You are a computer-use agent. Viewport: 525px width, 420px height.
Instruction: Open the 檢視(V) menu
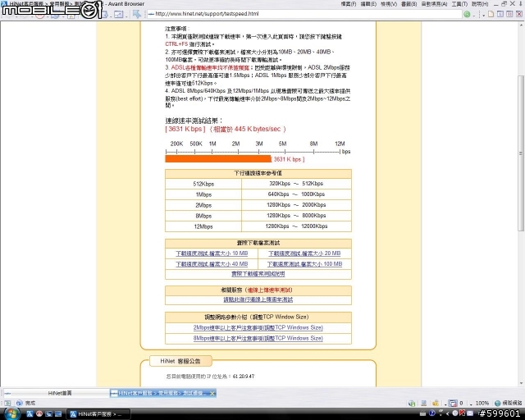389,4
